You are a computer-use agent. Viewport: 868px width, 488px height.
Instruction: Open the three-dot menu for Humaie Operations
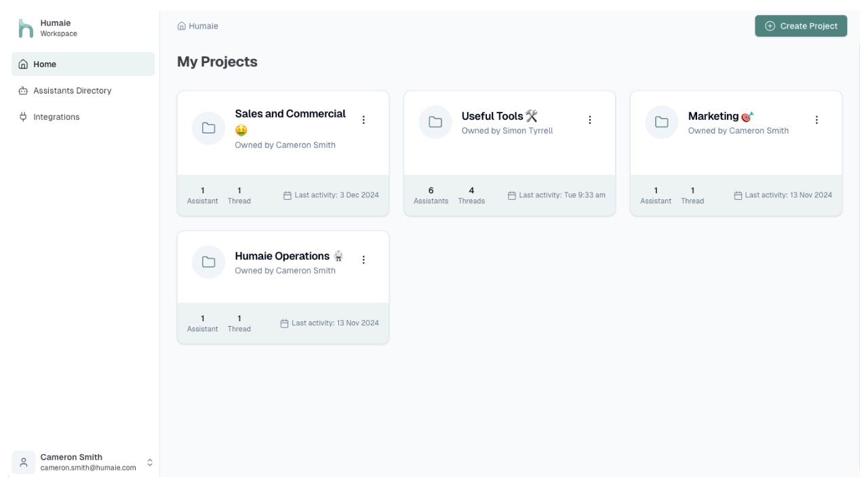[363, 260]
